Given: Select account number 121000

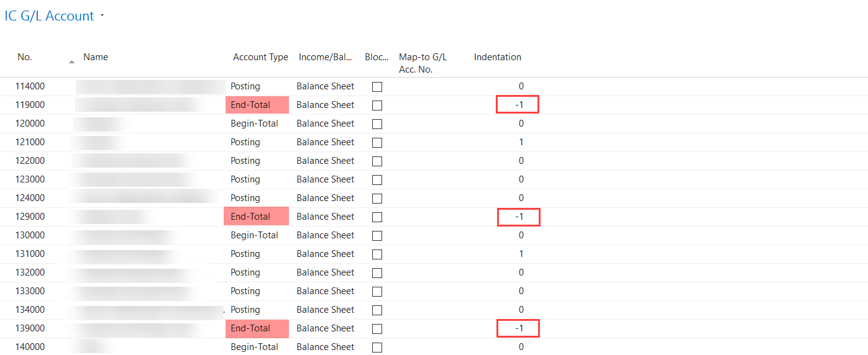Looking at the screenshot, I should 30,142.
